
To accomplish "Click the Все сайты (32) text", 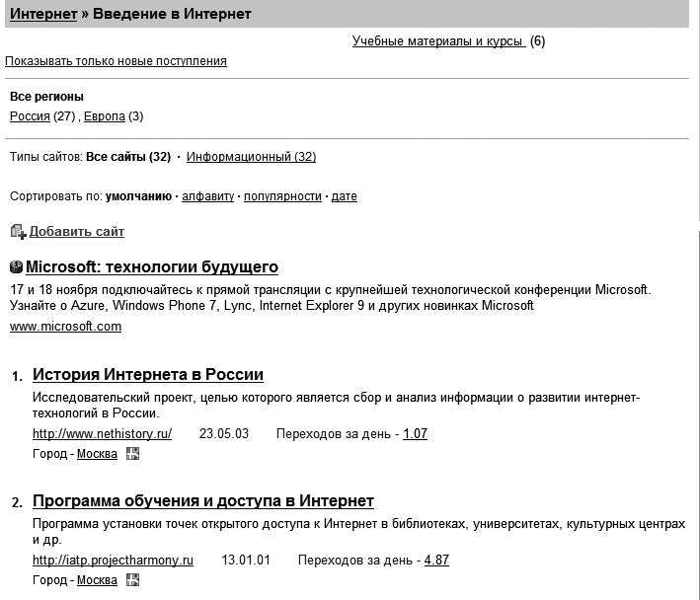I will point(128,157).
